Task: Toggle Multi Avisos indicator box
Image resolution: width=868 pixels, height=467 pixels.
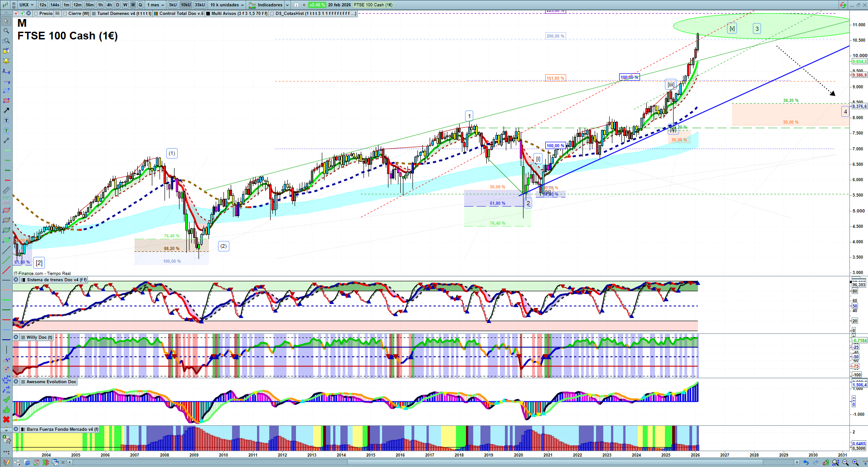Action: pyautogui.click(x=208, y=14)
